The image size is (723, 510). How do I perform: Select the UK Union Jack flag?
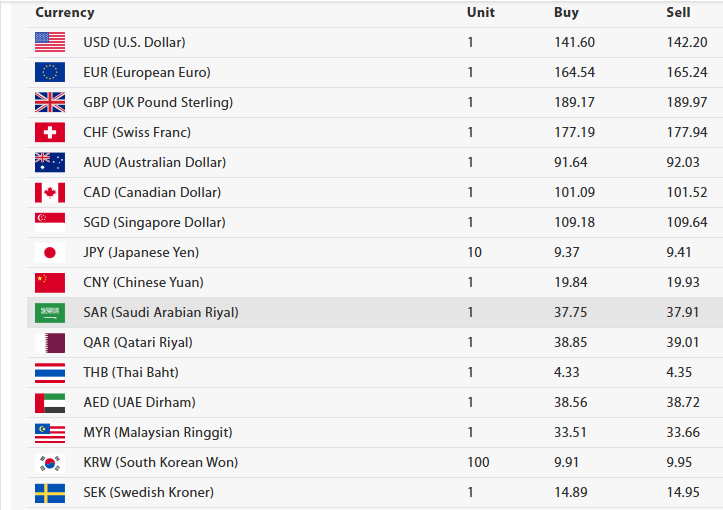pos(49,102)
